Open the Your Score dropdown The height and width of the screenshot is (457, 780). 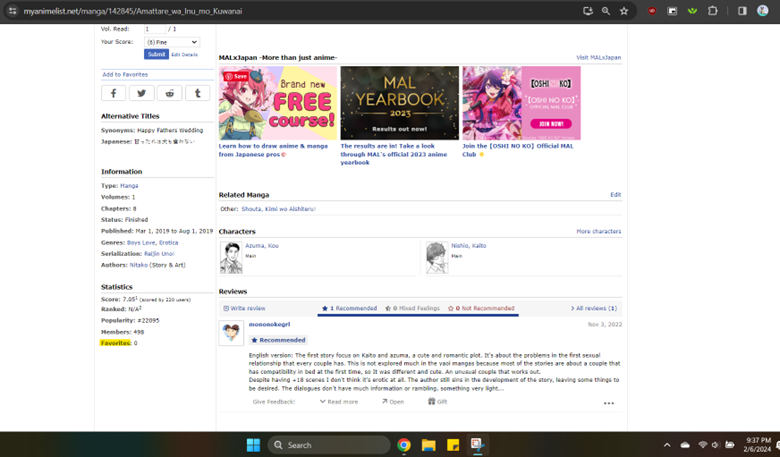(x=171, y=42)
